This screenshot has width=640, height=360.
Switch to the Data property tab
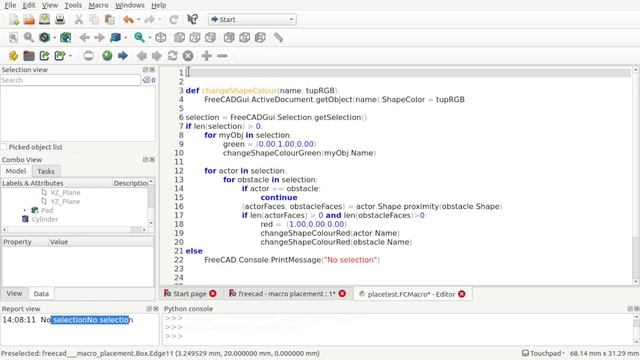(41, 293)
